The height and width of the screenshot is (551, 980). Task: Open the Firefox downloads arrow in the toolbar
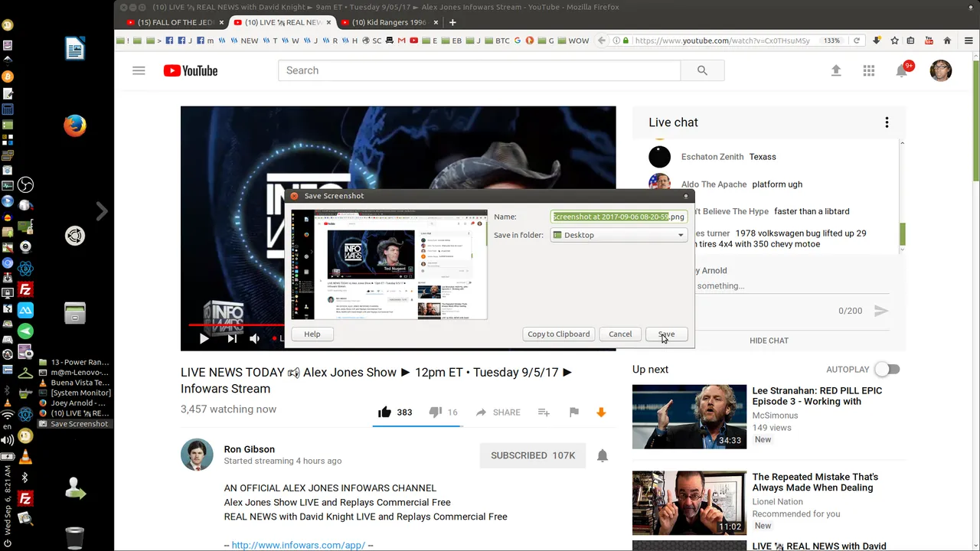[877, 41]
